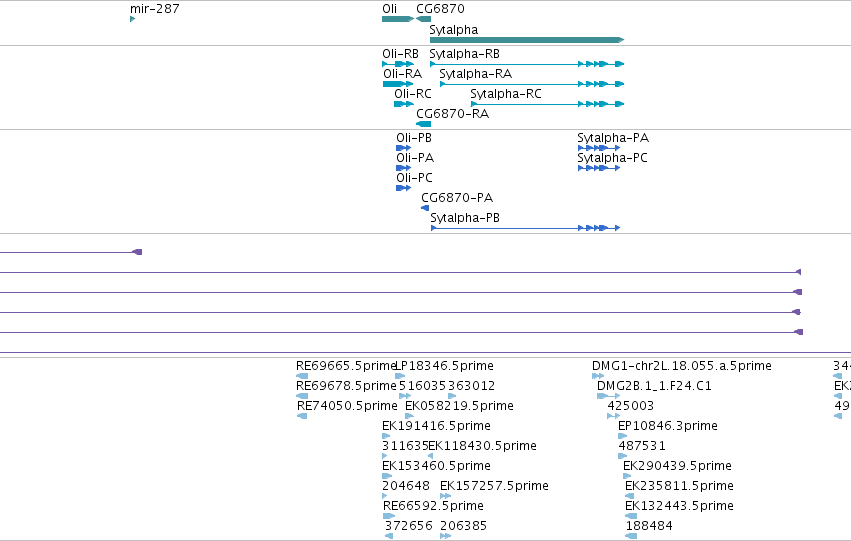The height and width of the screenshot is (541, 851).
Task: Select the 188484 feature glyph
Action: [631, 536]
